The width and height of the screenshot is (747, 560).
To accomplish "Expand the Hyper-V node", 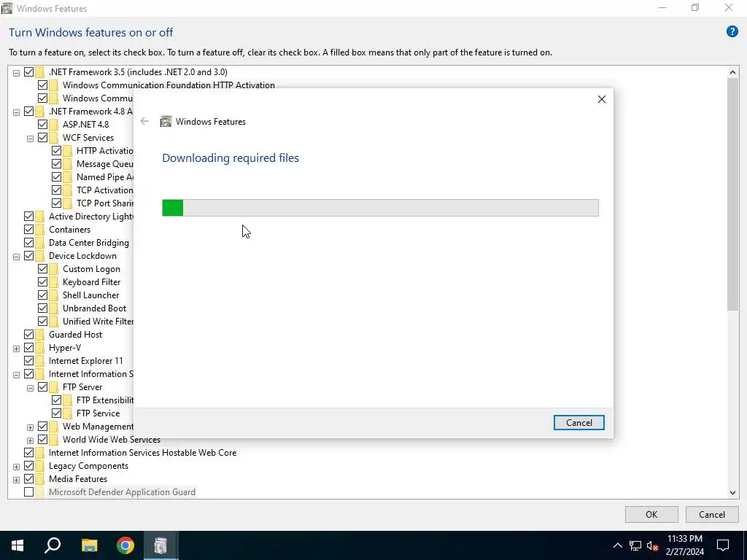I will (16, 349).
